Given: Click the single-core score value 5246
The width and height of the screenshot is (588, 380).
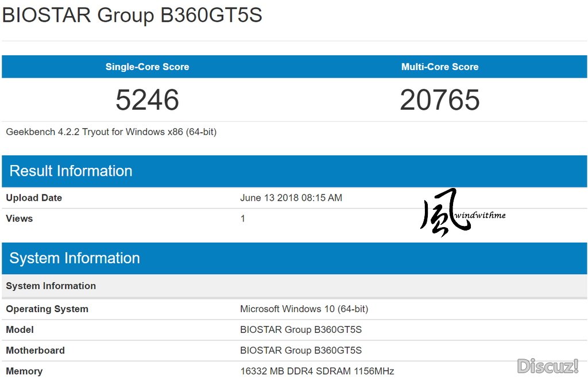Looking at the screenshot, I should 147,100.
